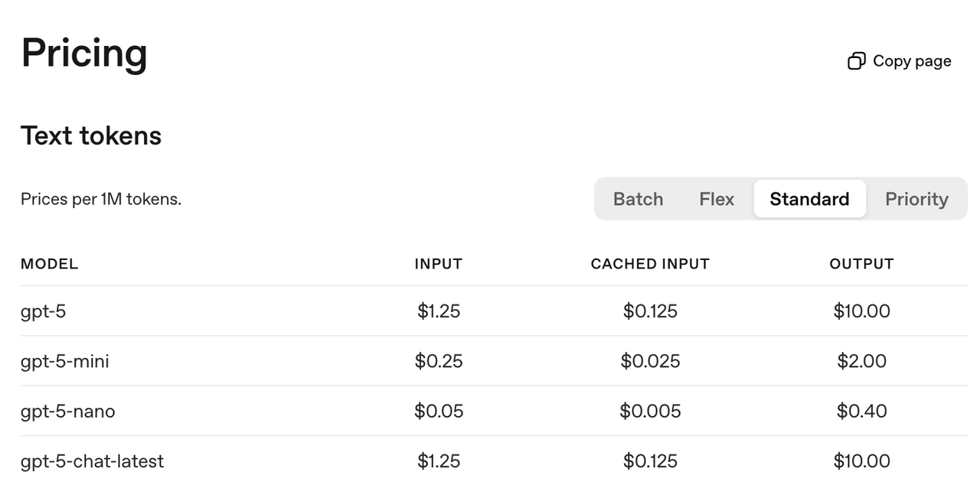Click gpt-5-nano's $0.005 cached input price
The image size is (980, 485).
(x=650, y=412)
